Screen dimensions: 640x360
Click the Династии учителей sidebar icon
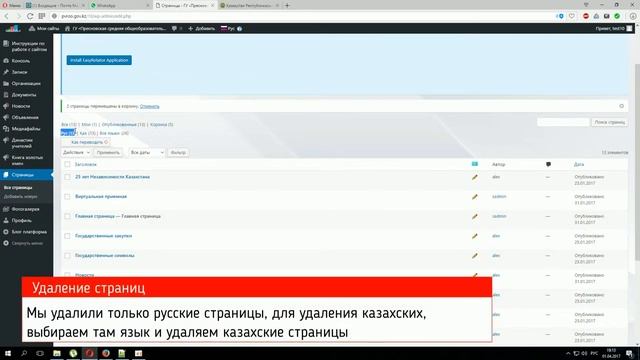pyautogui.click(x=6, y=140)
